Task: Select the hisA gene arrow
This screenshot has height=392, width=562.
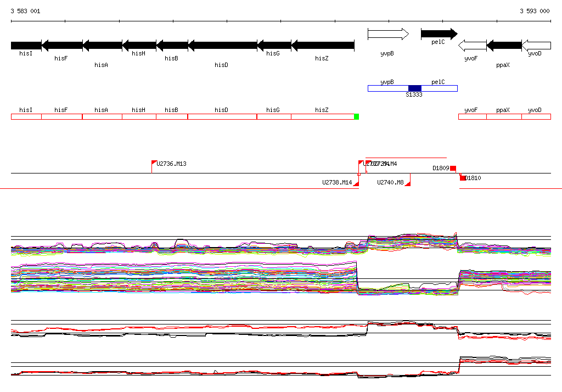Action: (102, 45)
